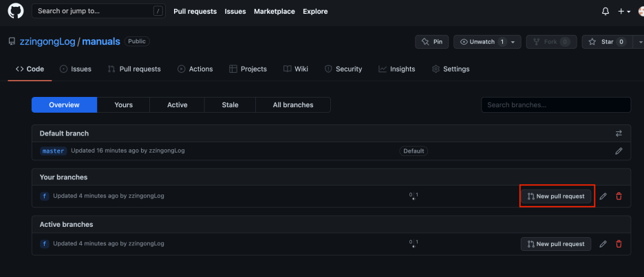Open the plus create-new dropdown
Viewport: 644px width, 277px height.
tap(624, 12)
